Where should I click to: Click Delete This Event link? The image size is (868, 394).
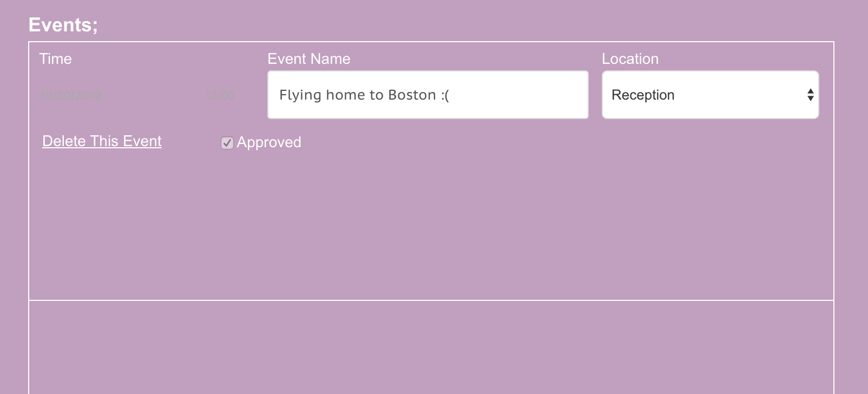click(x=102, y=141)
